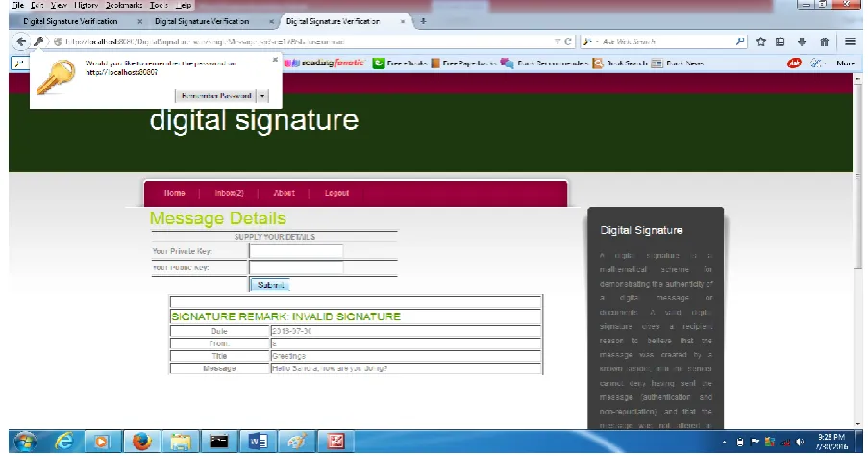Open the readingfanatic toolbar link
Image resolution: width=868 pixels, height=456 pixels.
click(324, 63)
